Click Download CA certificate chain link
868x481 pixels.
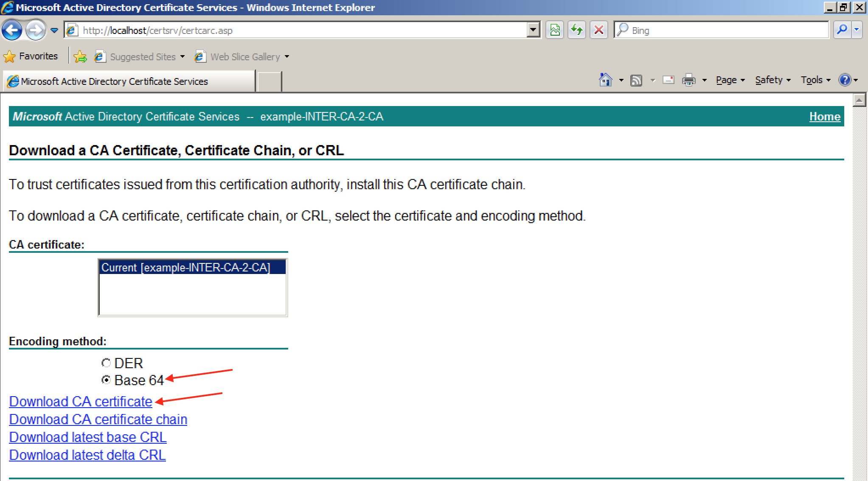pyautogui.click(x=98, y=419)
